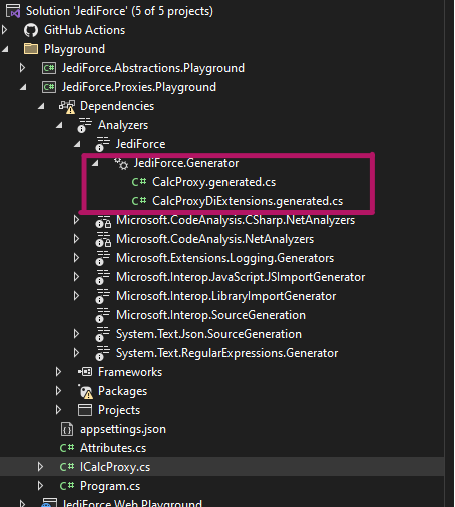Image resolution: width=455 pixels, height=507 pixels.
Task: Select the JediForce.Generator label
Action: pos(186,163)
